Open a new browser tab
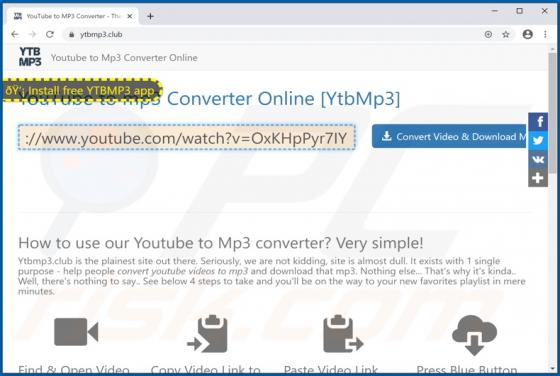This screenshot has height=376, width=560. [x=150, y=16]
